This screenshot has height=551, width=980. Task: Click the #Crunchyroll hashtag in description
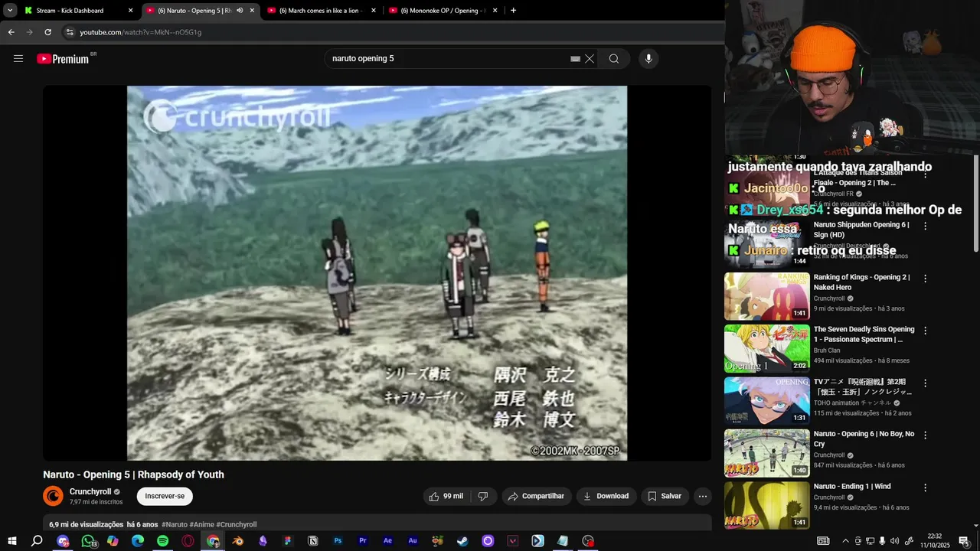(237, 524)
